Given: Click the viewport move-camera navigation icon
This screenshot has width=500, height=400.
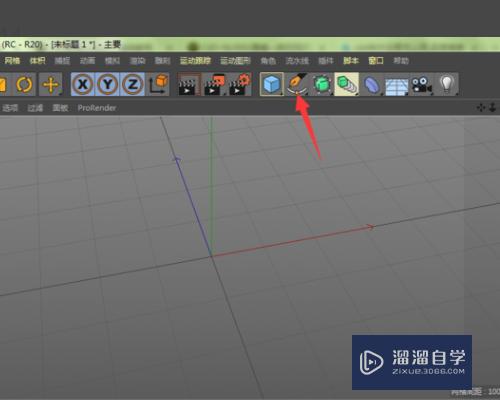Looking at the screenshot, I should pyautogui.click(x=481, y=108).
